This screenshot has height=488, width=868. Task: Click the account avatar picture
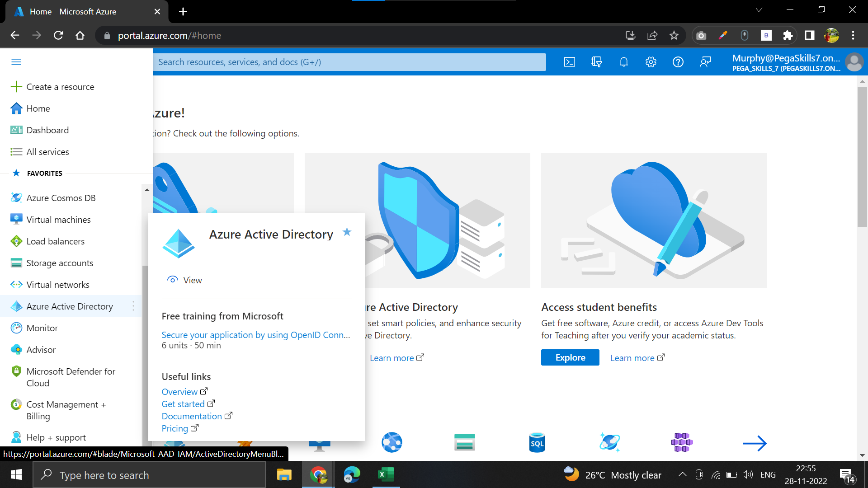click(854, 62)
